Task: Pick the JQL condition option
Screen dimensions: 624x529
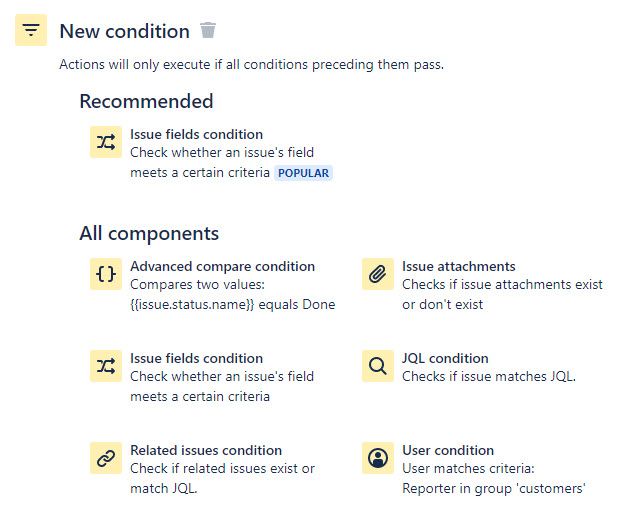Action: [x=445, y=358]
